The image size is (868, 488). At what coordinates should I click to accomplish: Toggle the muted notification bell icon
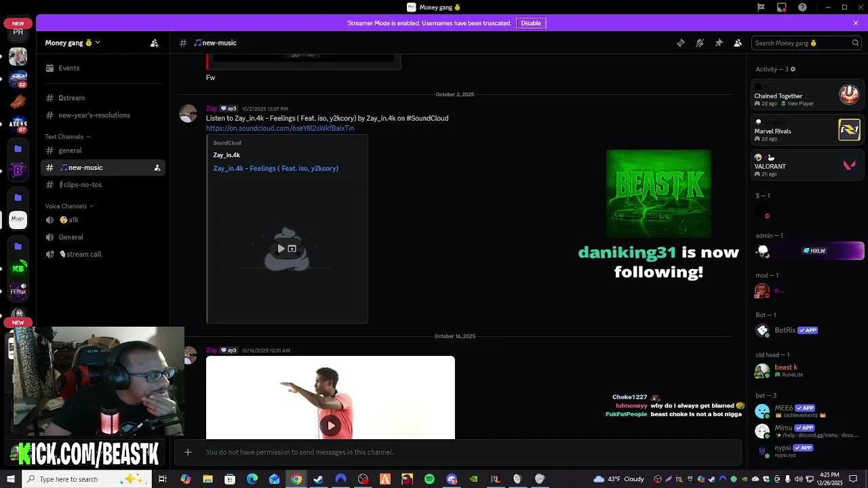[700, 43]
